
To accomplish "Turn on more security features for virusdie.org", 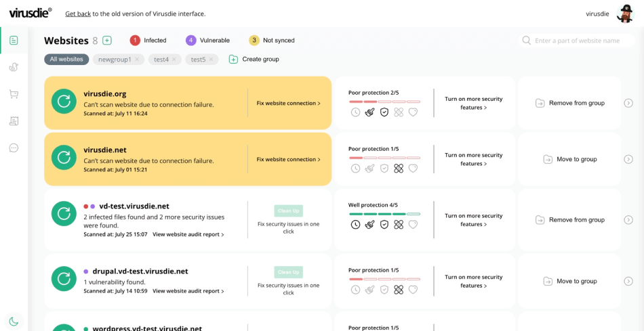I will 474,104.
